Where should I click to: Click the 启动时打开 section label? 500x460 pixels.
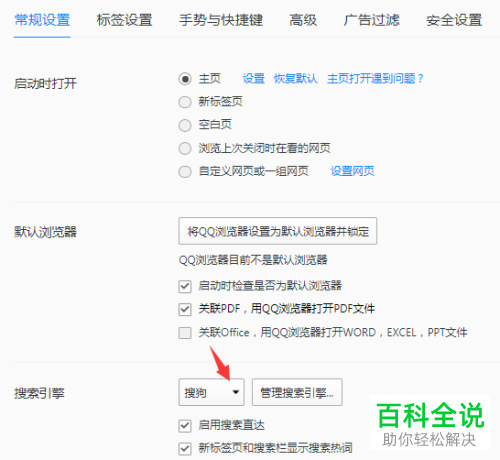tap(45, 83)
